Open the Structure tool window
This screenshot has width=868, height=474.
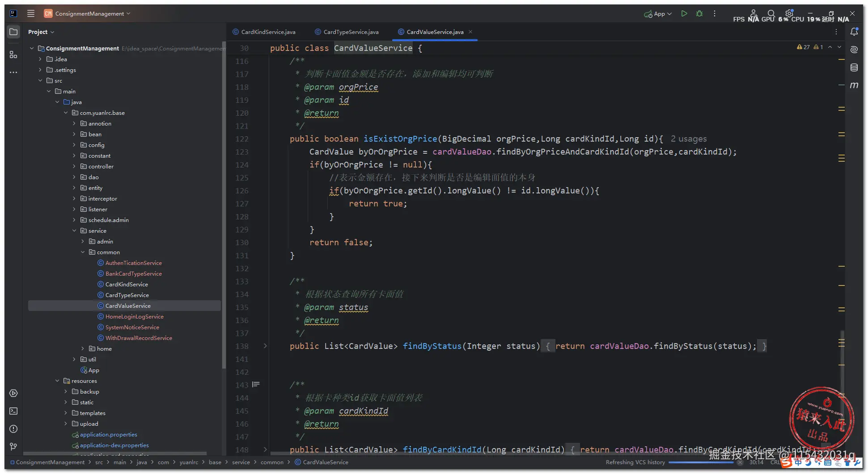point(13,55)
